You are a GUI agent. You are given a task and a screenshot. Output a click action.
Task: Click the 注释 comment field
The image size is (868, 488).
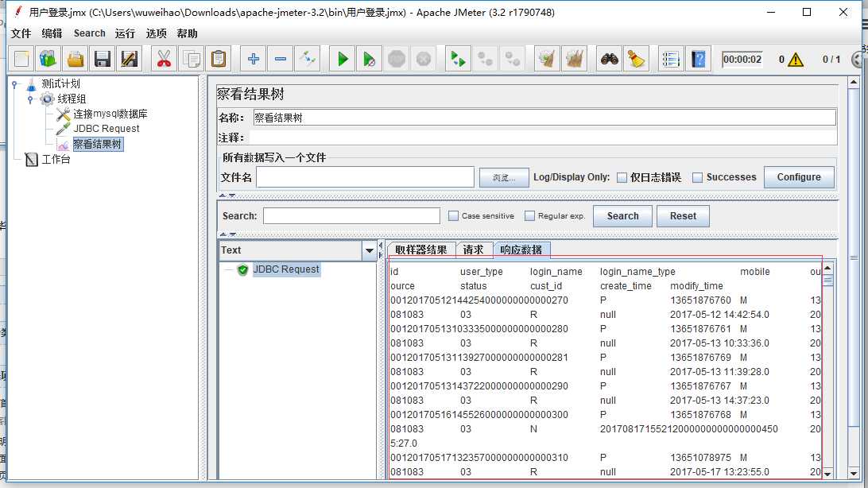543,137
